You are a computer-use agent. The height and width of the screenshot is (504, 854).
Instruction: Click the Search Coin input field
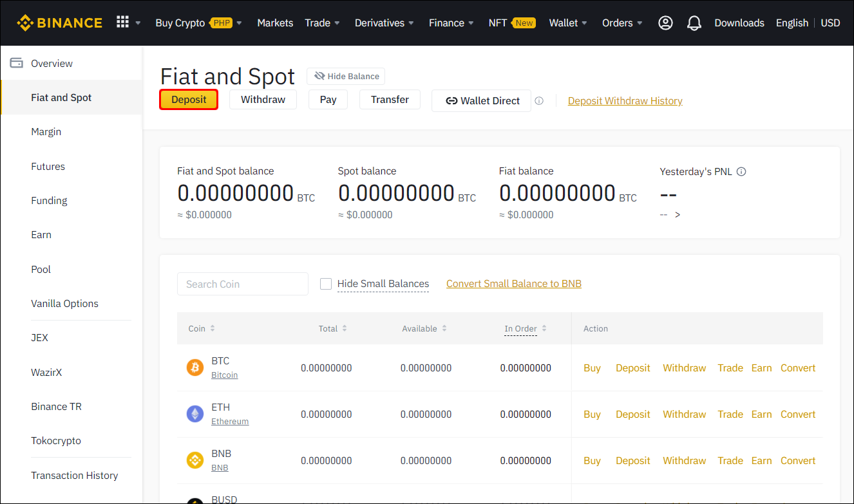(x=243, y=283)
